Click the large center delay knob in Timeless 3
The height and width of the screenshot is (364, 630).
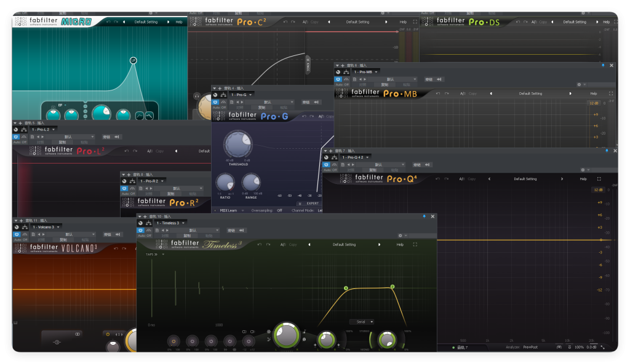pos(287,335)
